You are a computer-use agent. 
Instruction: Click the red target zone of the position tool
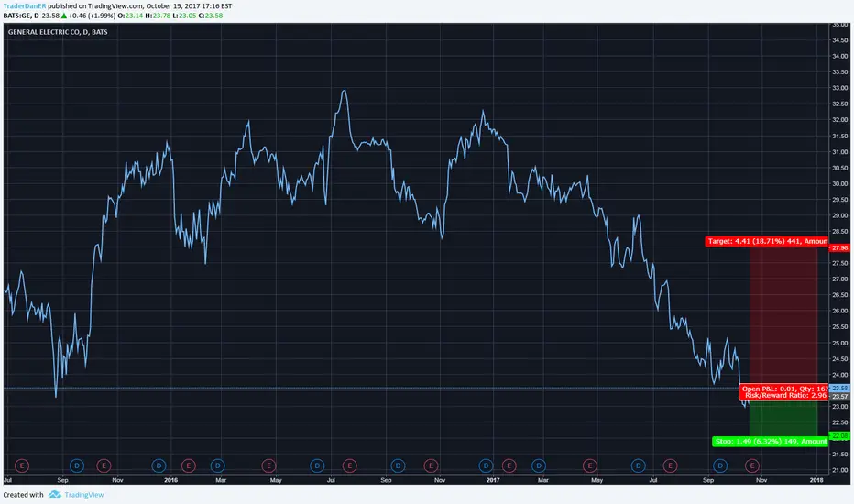[x=783, y=318]
